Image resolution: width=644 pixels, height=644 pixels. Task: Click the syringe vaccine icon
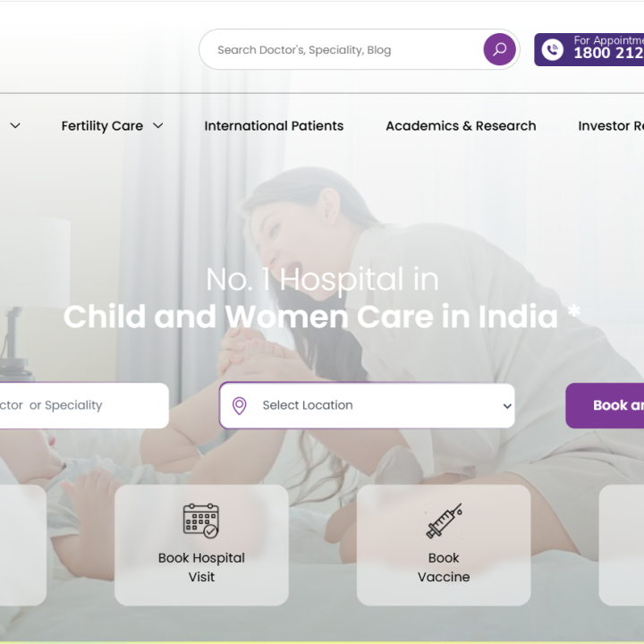[444, 521]
